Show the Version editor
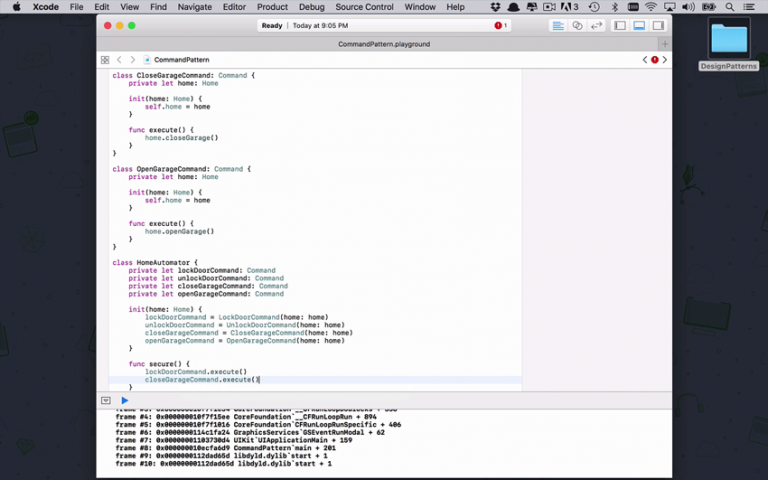768x480 pixels. pos(596,25)
